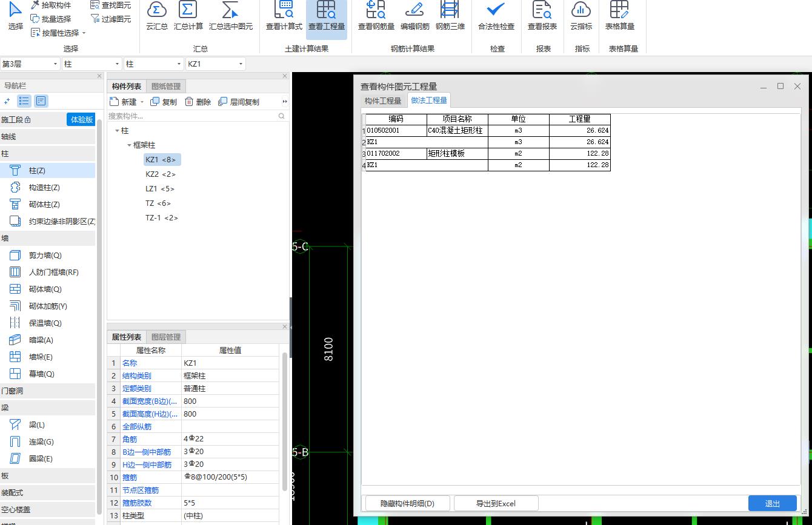Open 查看报表 reports
812x525 pixels.
coord(542,16)
